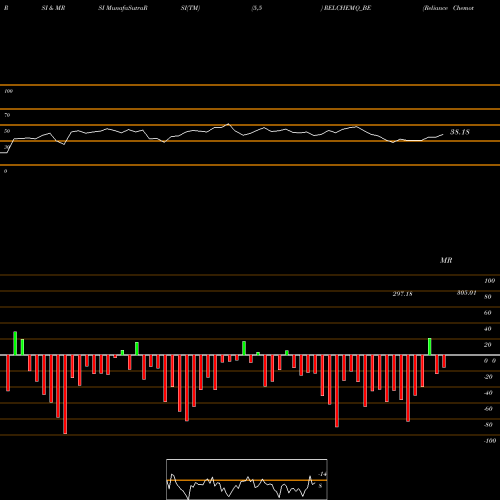Click the 70 level label on RSI axis
The height and width of the screenshot is (500, 500).
coord(7,115)
